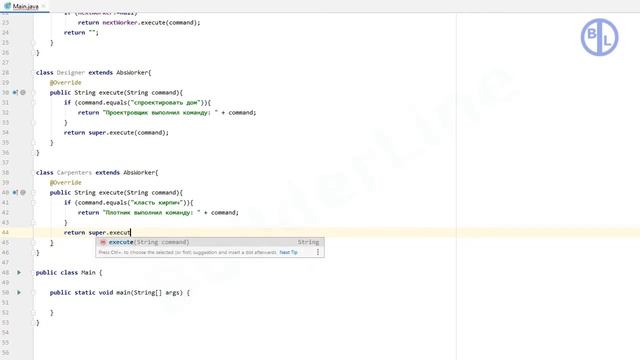Open the three-dot menu in the completion popup

[318, 252]
